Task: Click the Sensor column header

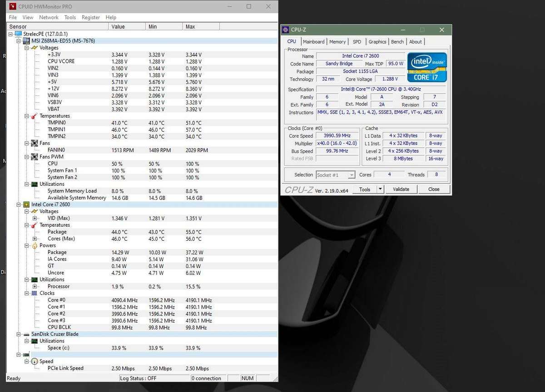Action: (58, 27)
